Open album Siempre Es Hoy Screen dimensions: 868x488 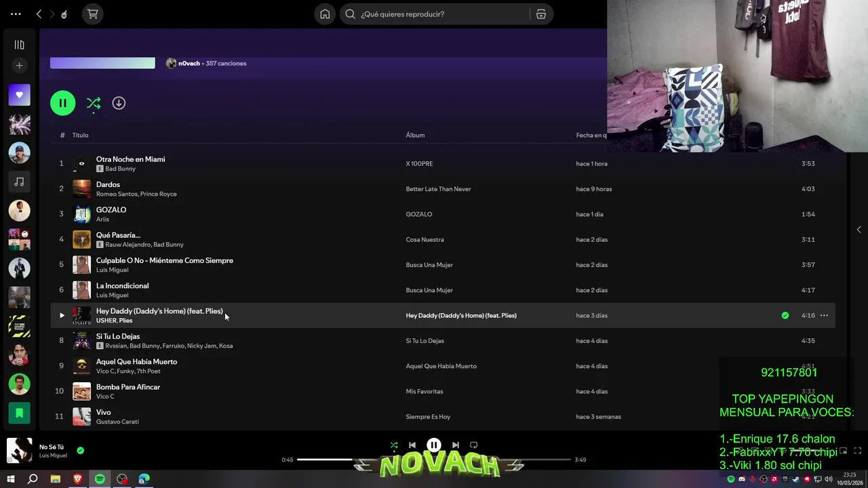tap(428, 417)
